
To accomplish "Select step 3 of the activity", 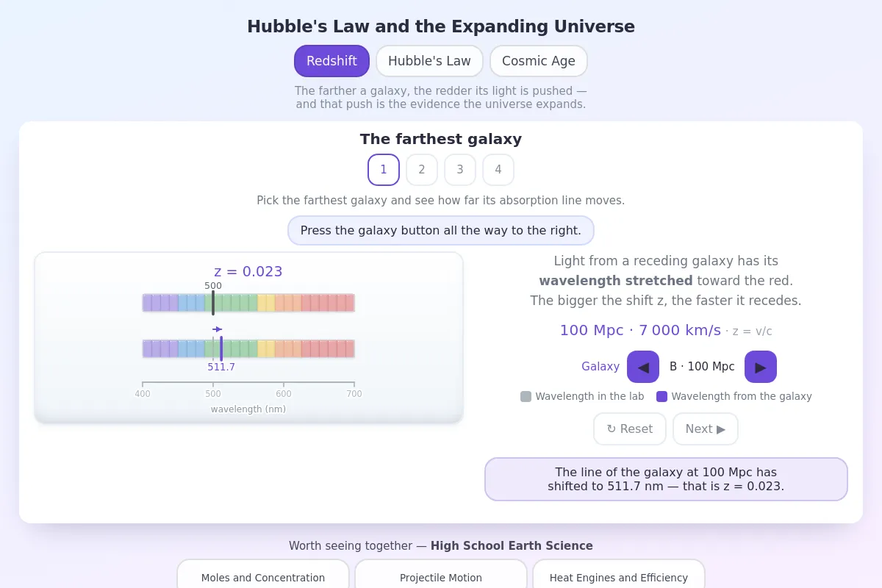I will tap(460, 170).
